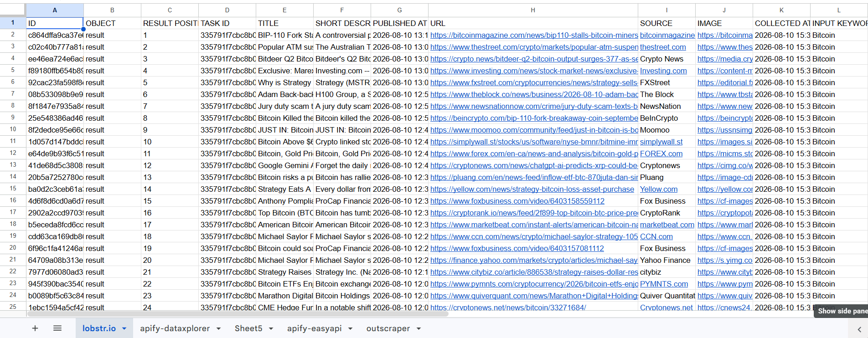Select the 'Google Gemini' title cell
The width and height of the screenshot is (868, 338).
(x=284, y=165)
